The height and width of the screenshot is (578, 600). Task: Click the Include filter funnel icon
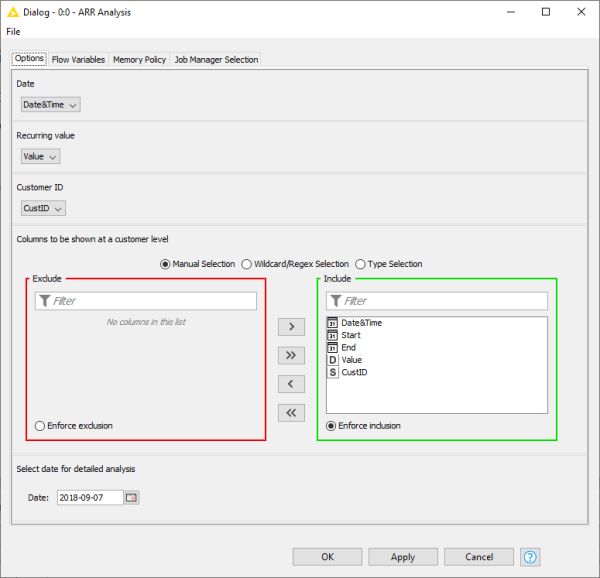tap(336, 301)
